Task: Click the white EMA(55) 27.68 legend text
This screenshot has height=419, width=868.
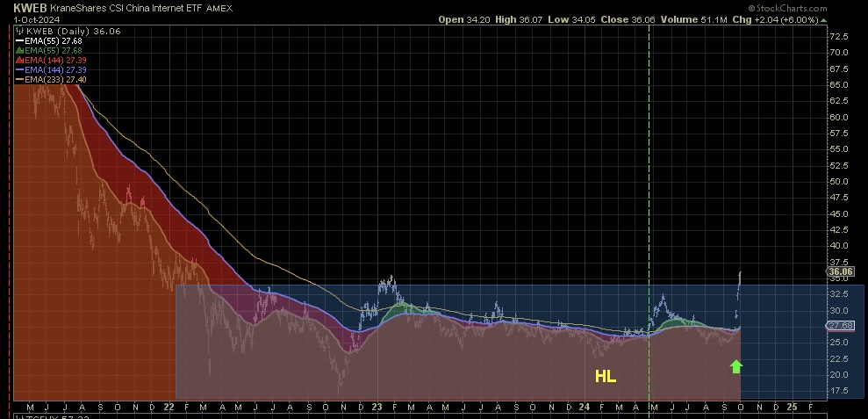Action: pyautogui.click(x=55, y=41)
